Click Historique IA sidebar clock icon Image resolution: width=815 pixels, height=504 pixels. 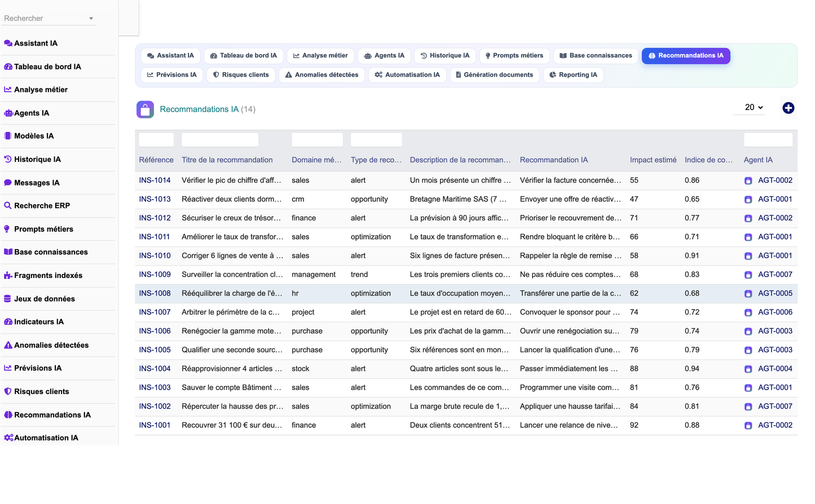pyautogui.click(x=8, y=160)
